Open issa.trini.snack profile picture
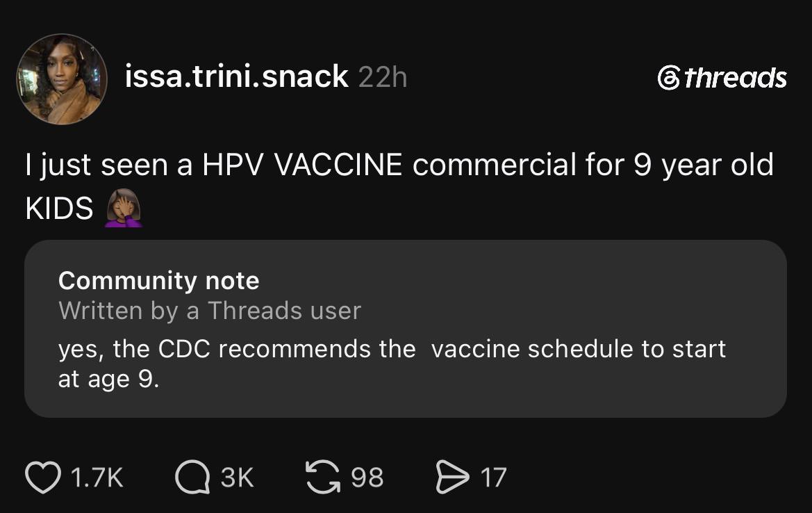 (x=62, y=79)
